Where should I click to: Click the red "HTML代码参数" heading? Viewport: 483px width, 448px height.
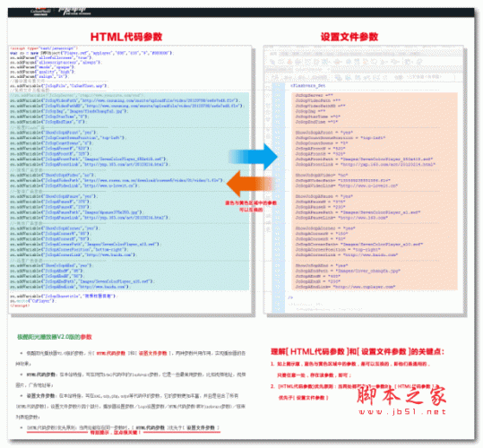click(126, 37)
